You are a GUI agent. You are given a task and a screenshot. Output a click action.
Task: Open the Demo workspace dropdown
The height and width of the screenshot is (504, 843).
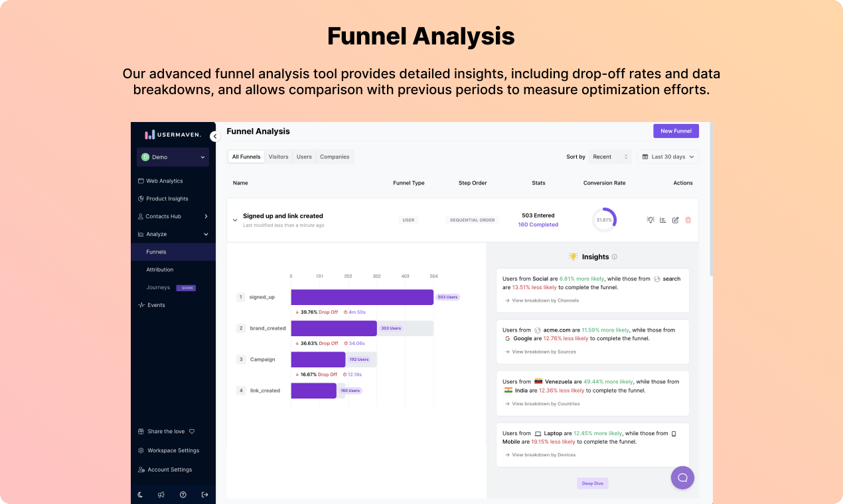(173, 157)
